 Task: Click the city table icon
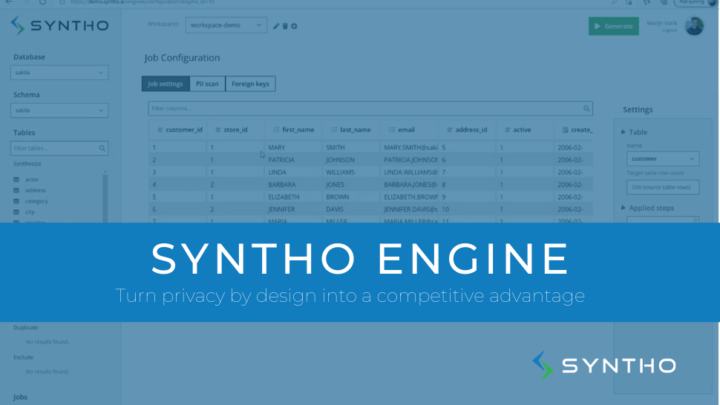coord(17,212)
